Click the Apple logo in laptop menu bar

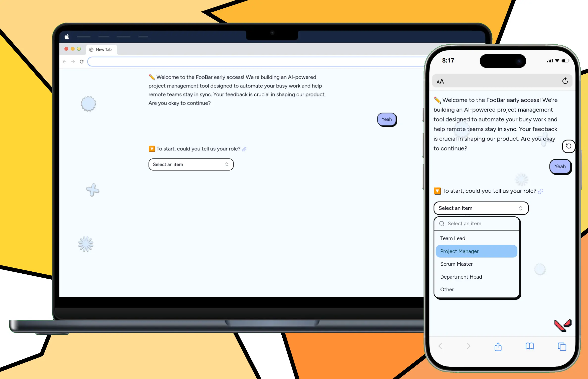point(67,37)
